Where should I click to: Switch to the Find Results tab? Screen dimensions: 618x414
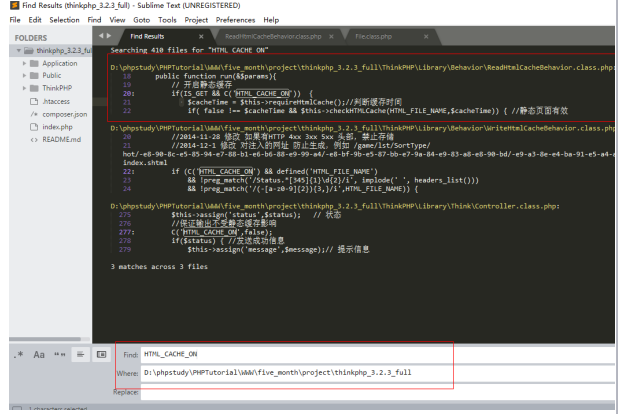(147, 36)
